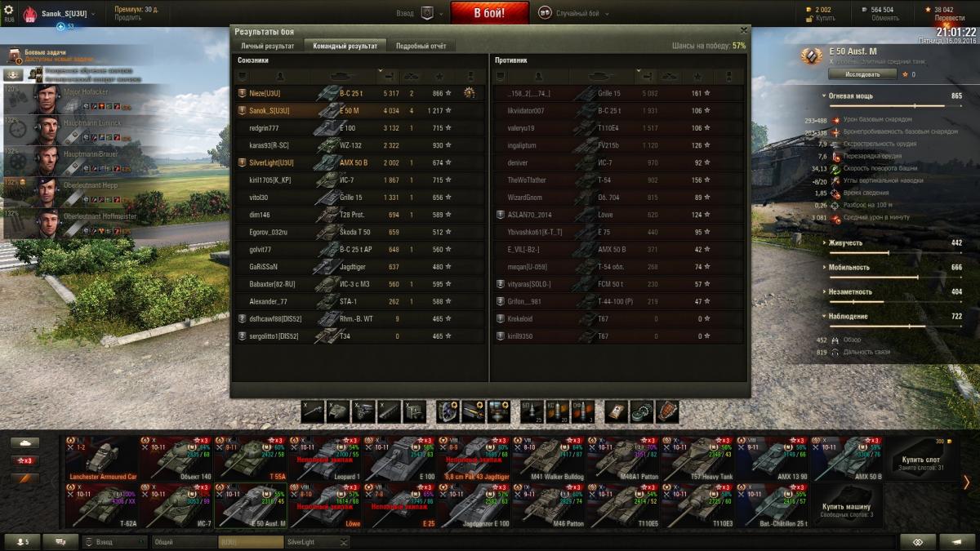Open the settings gear menu
This screenshot has width=980, height=551.
(x=9, y=10)
